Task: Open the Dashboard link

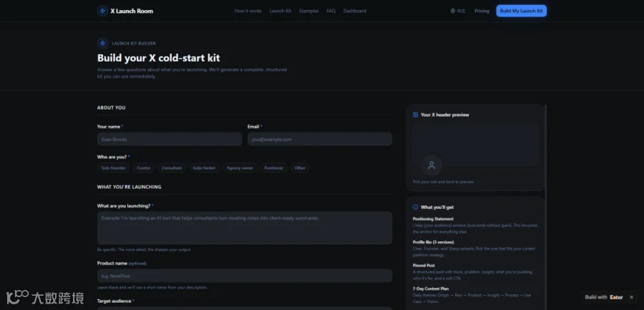Action: click(355, 11)
